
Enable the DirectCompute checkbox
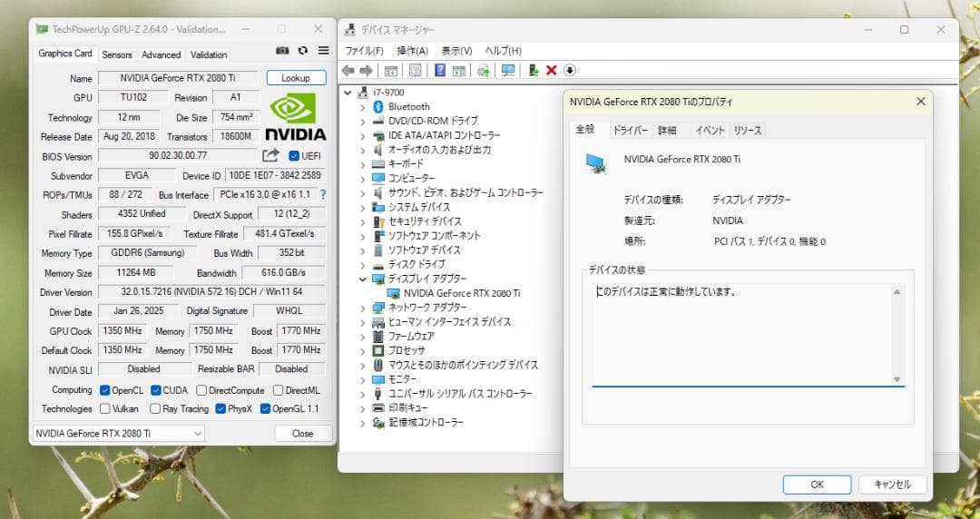point(201,390)
